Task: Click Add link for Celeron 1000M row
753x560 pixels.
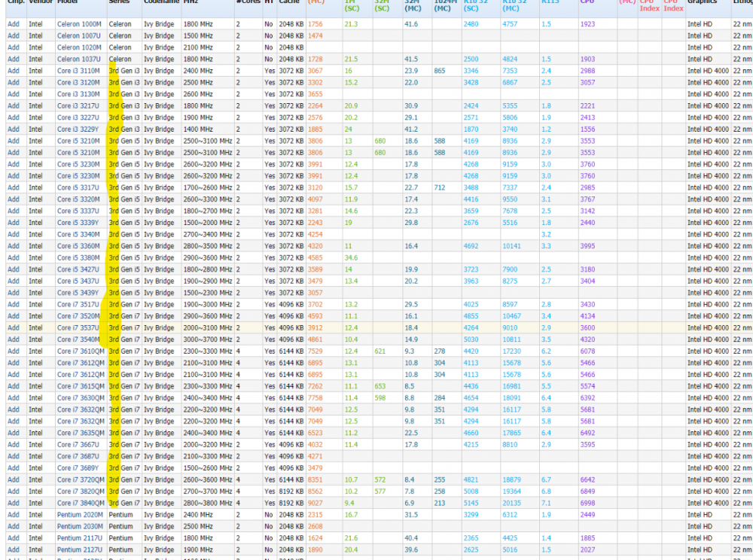Action: coord(14,24)
